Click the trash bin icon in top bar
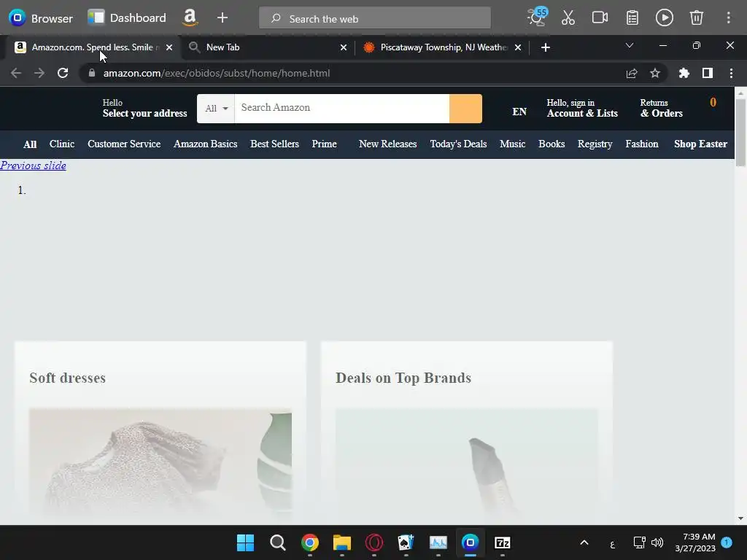The height and width of the screenshot is (560, 747). [x=697, y=18]
